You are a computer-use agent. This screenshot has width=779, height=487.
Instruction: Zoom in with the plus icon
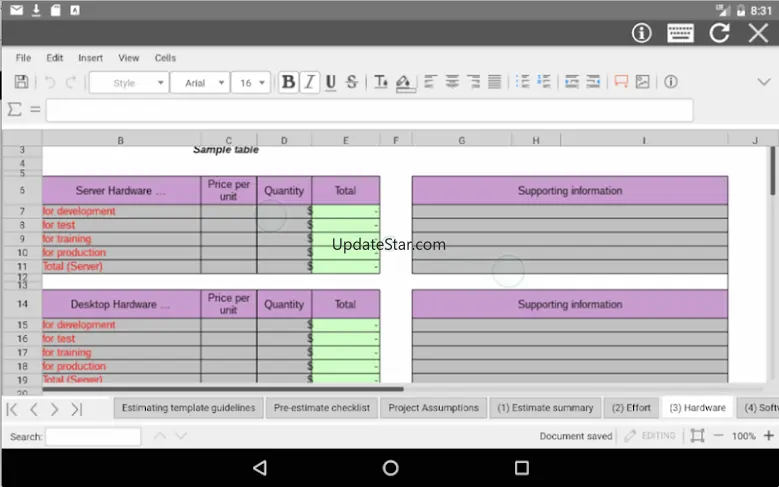[x=769, y=436]
